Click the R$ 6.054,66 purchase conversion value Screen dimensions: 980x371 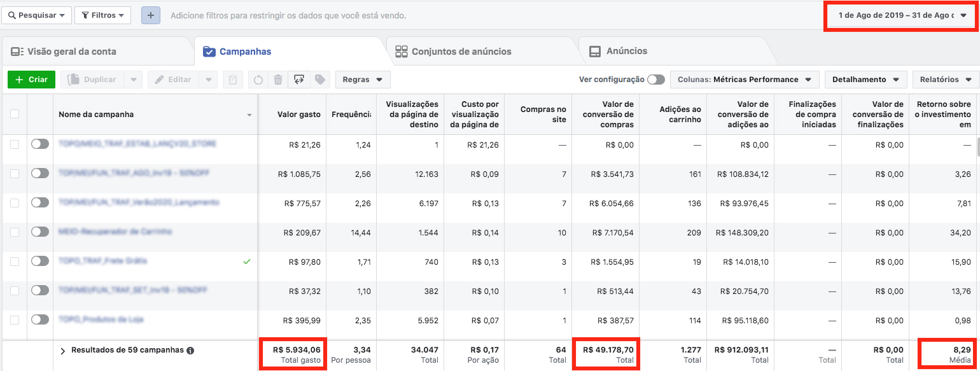coord(612,203)
